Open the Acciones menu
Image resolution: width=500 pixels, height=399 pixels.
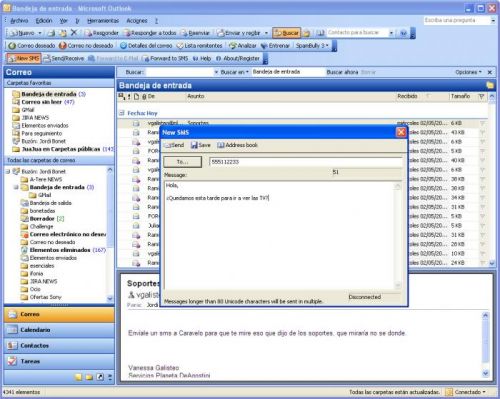[137, 21]
